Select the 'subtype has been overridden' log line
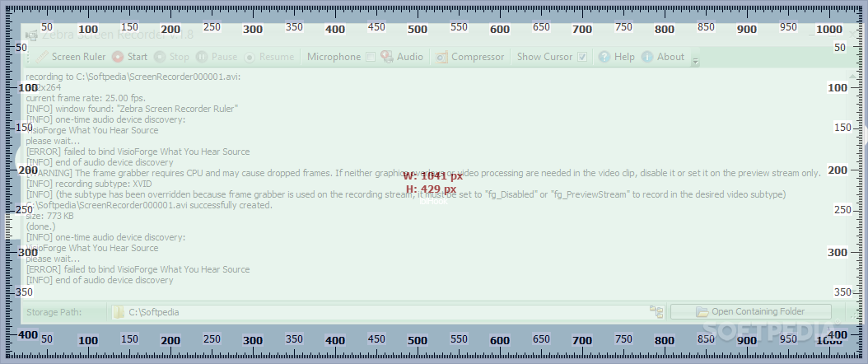Screen dimensions: 868x364 (x=406, y=194)
